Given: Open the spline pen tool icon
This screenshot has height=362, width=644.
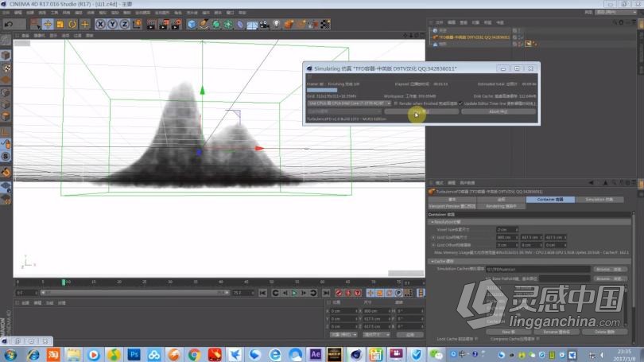Looking at the screenshot, I should (x=204, y=24).
